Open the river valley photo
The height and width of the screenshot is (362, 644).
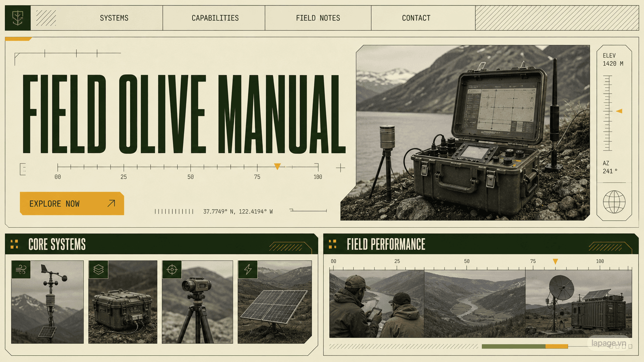[475, 304]
